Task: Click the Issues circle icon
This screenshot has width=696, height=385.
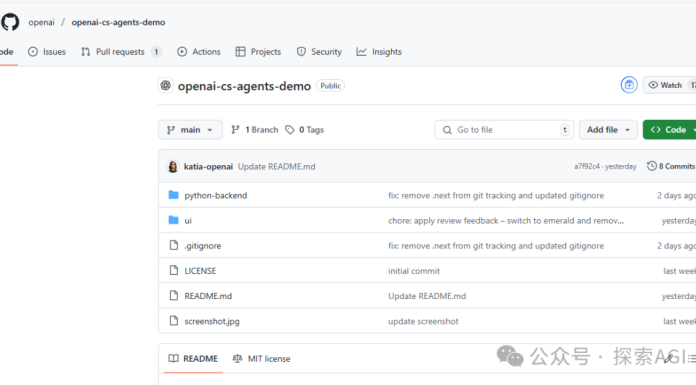Action: 33,52
